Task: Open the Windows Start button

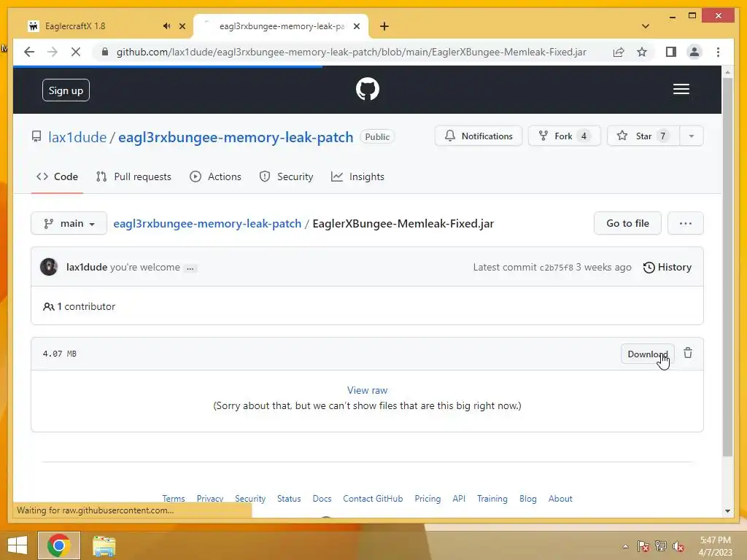Action: (x=18, y=545)
